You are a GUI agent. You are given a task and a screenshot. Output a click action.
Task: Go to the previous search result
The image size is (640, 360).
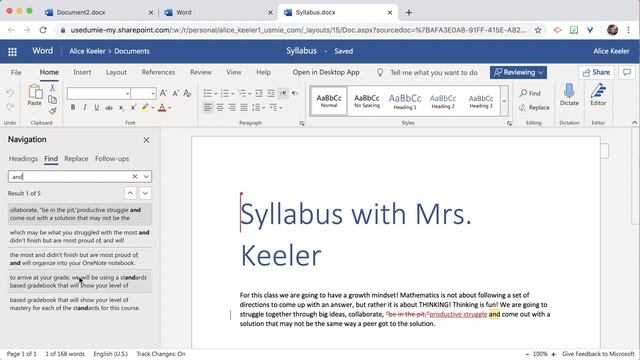[130, 193]
